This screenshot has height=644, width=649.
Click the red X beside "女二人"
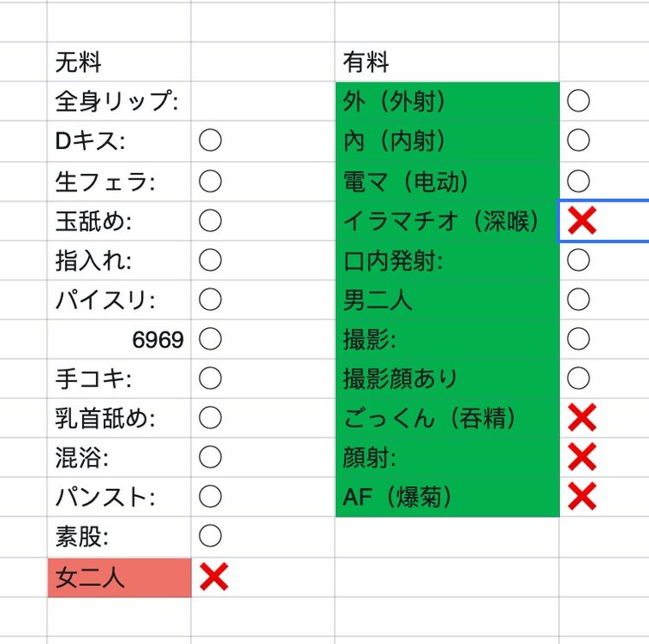click(213, 577)
